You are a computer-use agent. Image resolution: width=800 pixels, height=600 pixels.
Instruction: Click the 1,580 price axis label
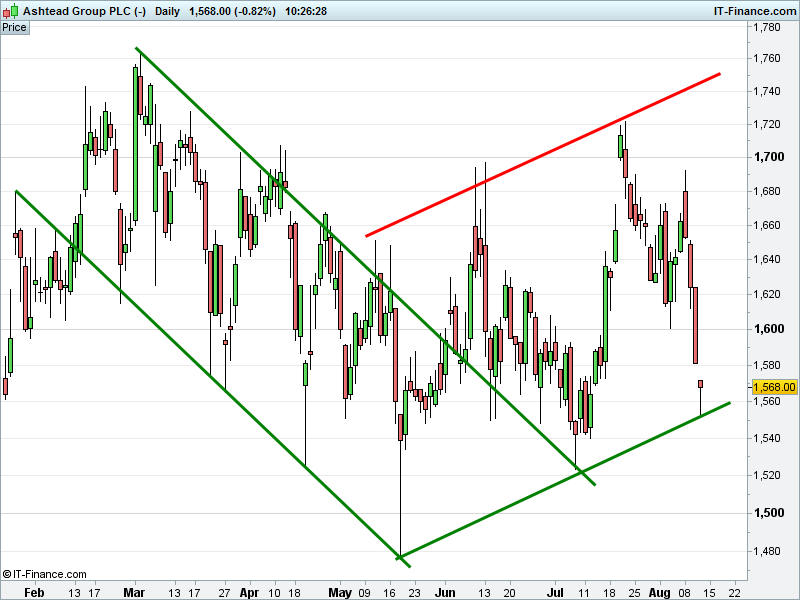(767, 365)
